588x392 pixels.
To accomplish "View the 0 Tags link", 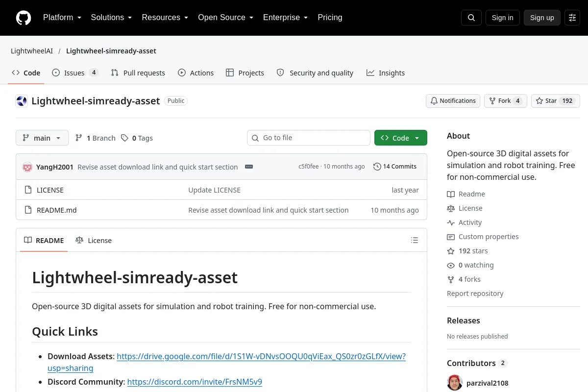I will 137,138.
